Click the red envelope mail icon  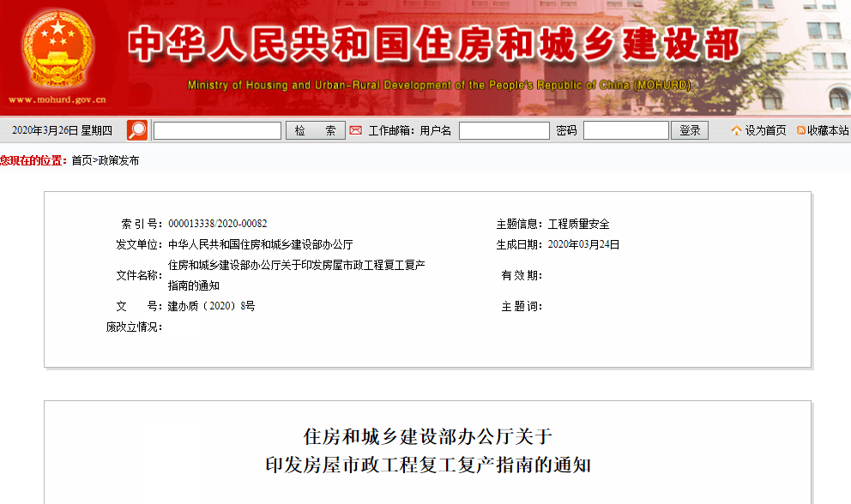355,130
